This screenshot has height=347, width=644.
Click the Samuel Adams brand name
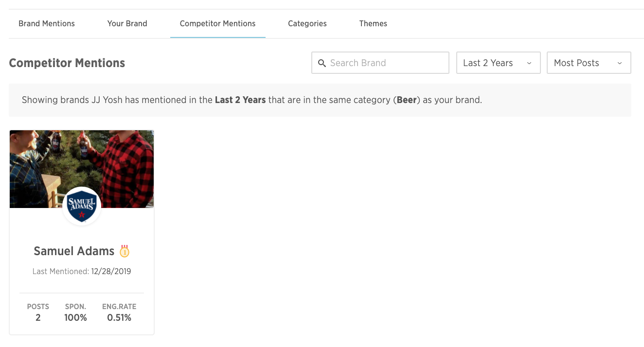click(x=74, y=251)
